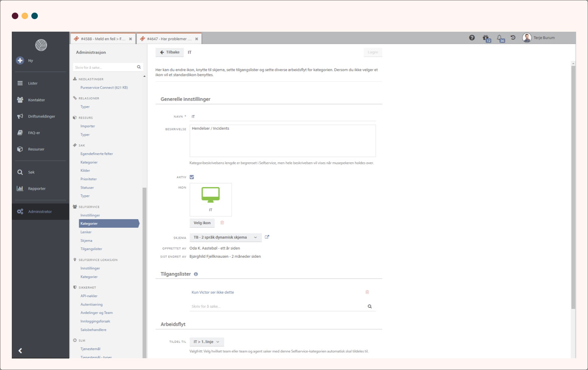Image resolution: width=588 pixels, height=370 pixels.
Task: Switch to the #4588 Meld en feil tab
Action: 103,39
